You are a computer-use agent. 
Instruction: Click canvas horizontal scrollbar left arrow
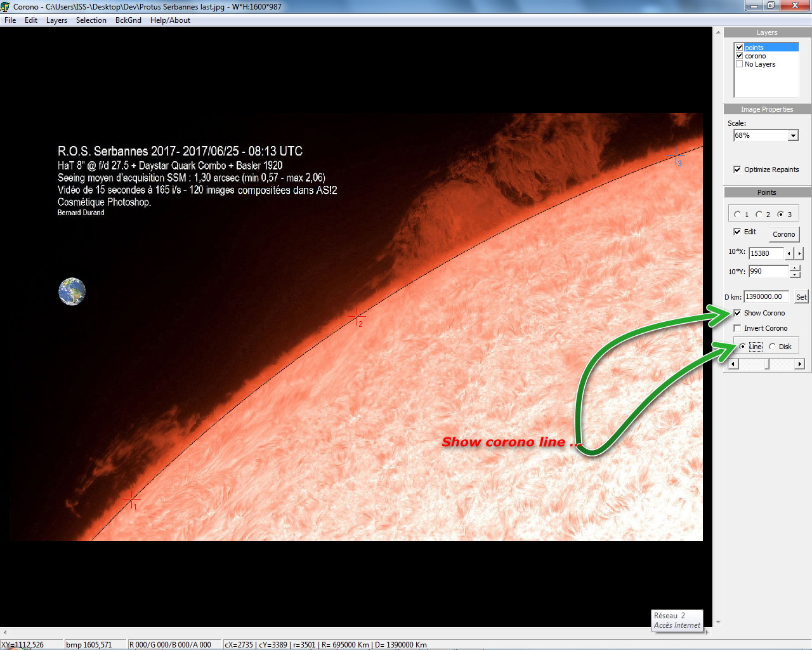(x=5, y=632)
